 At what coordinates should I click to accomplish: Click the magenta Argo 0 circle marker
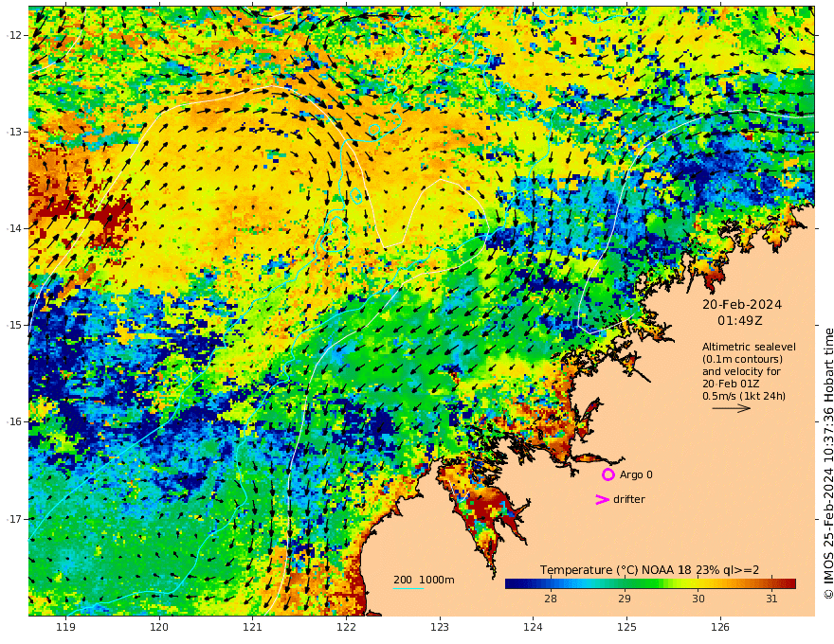(x=607, y=474)
